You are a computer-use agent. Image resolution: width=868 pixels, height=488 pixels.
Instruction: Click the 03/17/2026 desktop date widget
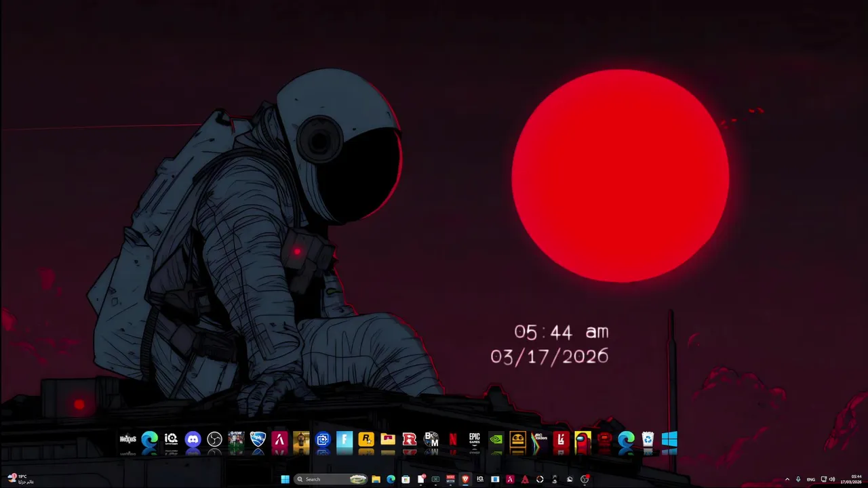(549, 357)
